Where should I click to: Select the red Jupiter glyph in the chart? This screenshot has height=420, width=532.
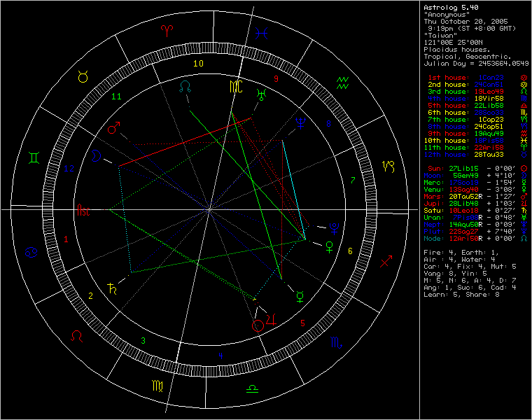(271, 319)
